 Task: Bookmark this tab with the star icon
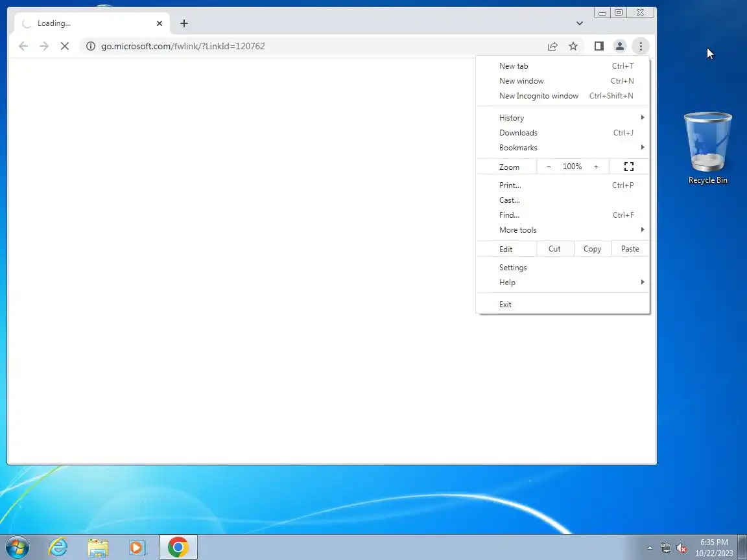point(573,46)
